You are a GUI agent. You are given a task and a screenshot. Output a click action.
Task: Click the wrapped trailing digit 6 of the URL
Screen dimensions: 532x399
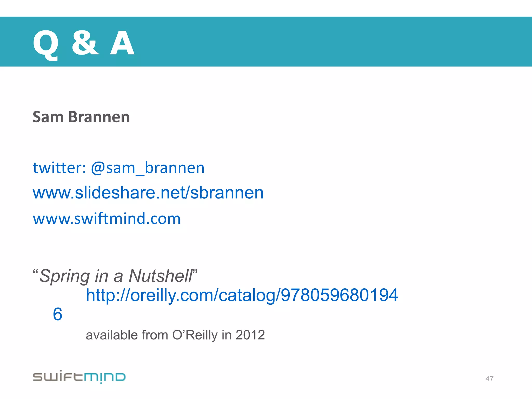[58, 314]
